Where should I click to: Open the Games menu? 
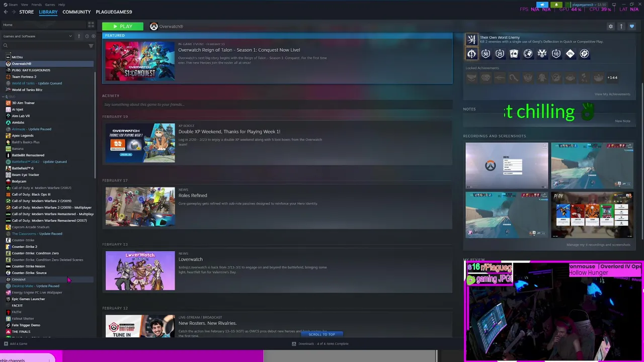point(50,5)
